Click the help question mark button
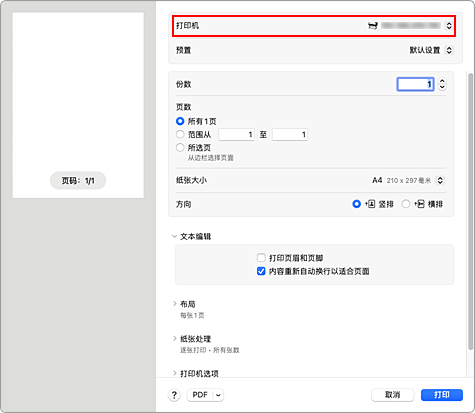Screen dimensions: 475x413 click(174, 395)
